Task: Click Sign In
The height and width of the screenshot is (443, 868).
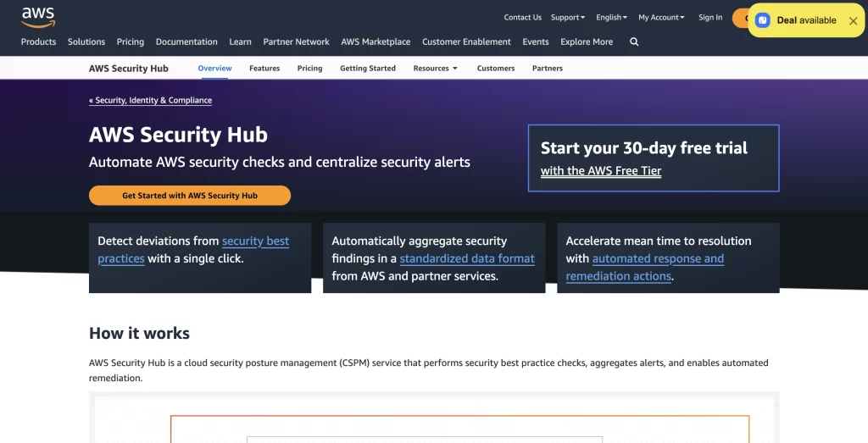Action: 710,17
